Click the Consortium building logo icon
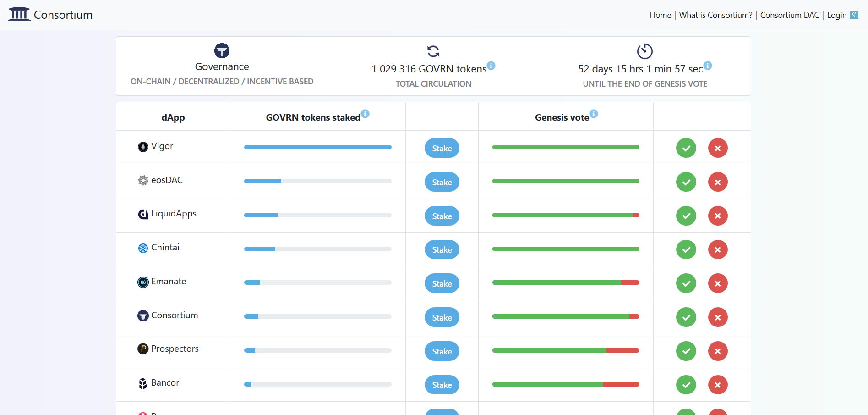The image size is (868, 415). [x=19, y=14]
